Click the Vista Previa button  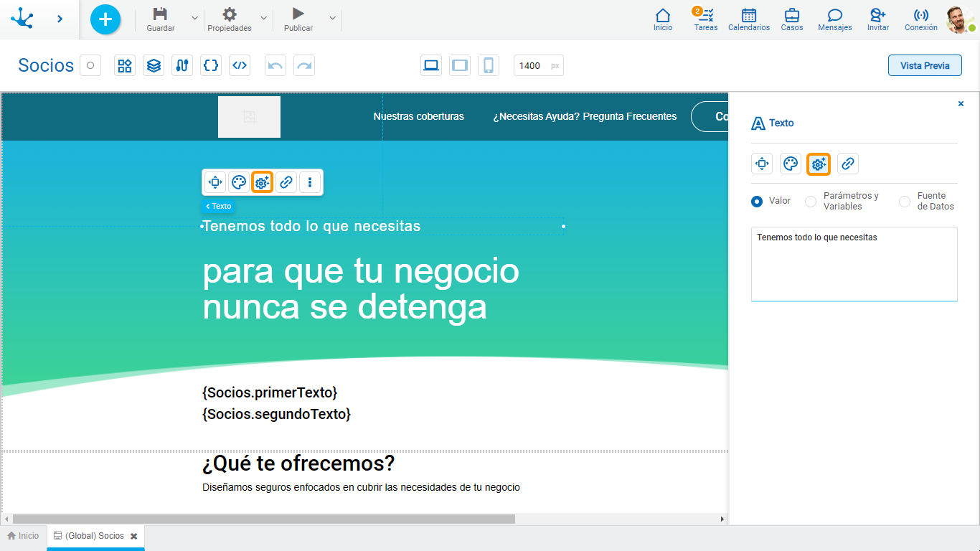point(925,65)
